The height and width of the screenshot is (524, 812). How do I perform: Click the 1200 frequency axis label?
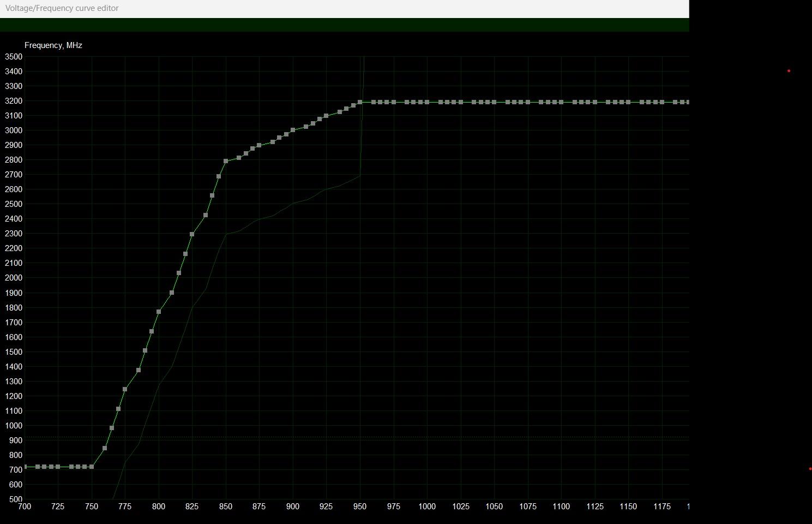[14, 396]
